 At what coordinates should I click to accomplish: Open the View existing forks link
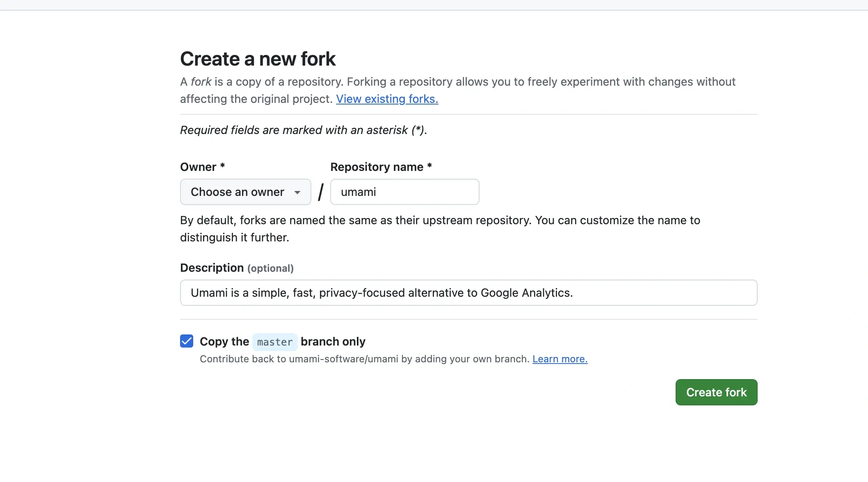387,99
